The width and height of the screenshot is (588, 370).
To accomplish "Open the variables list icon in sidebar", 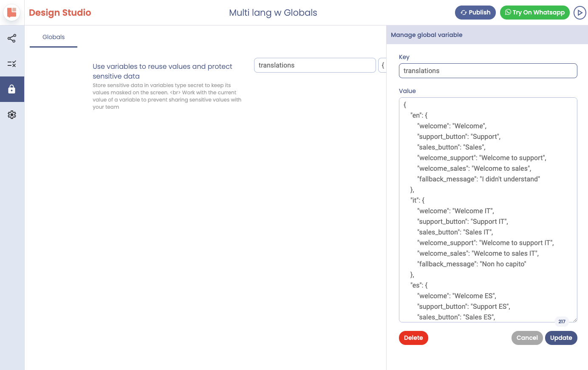I will [x=12, y=64].
